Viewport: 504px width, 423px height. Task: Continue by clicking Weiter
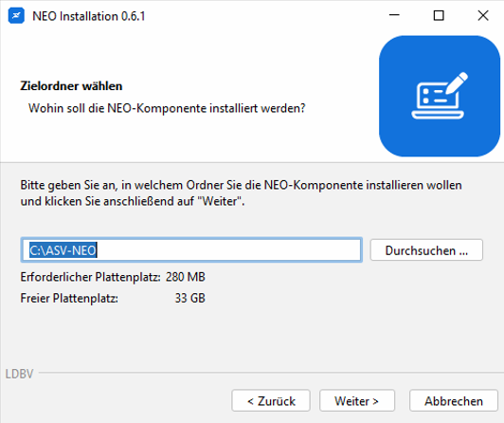[357, 401]
